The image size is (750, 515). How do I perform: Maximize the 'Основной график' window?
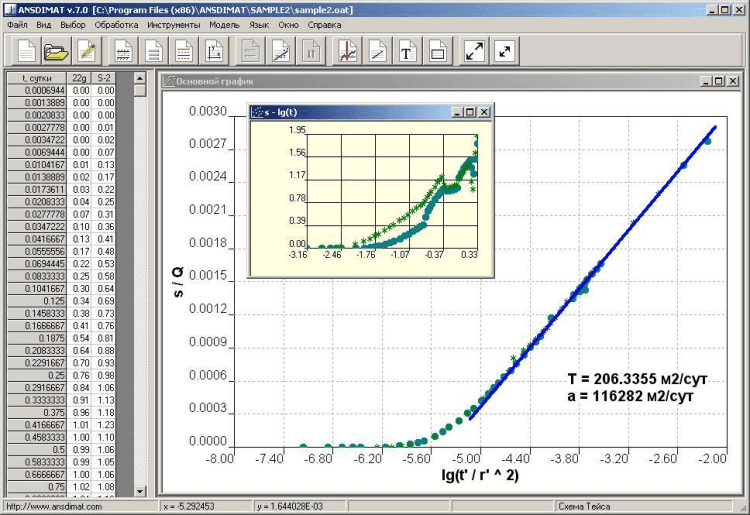(x=719, y=81)
